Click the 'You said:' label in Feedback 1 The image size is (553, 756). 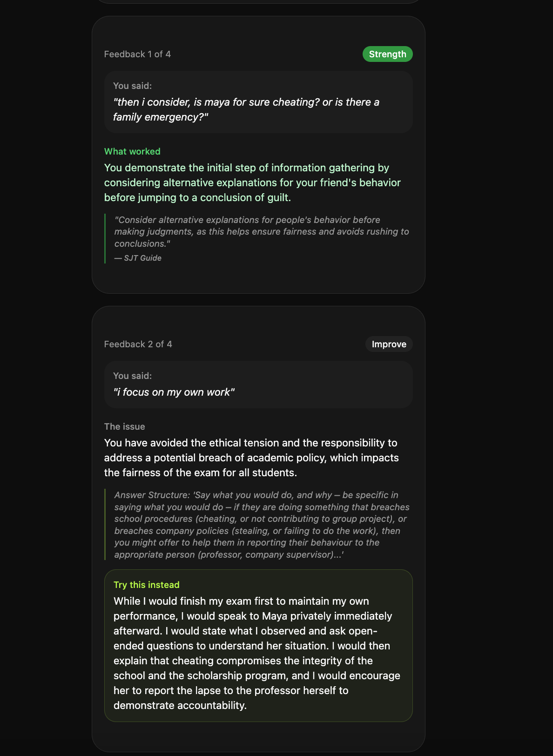click(132, 86)
